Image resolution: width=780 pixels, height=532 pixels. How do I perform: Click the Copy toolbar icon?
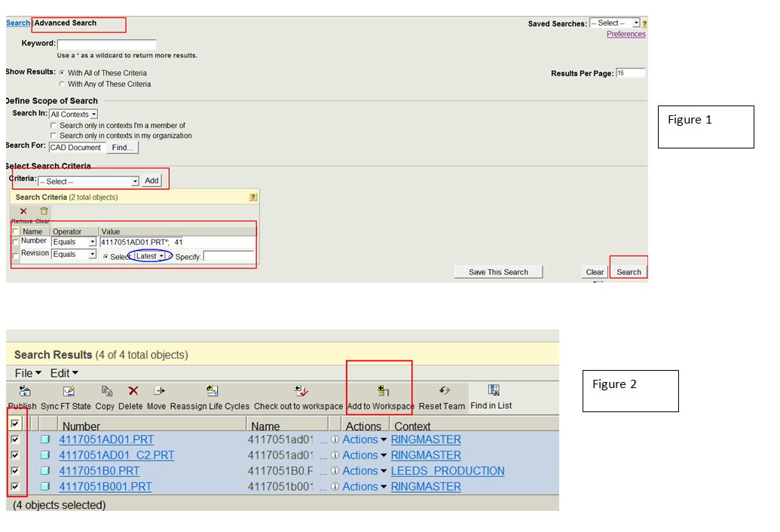point(106,391)
